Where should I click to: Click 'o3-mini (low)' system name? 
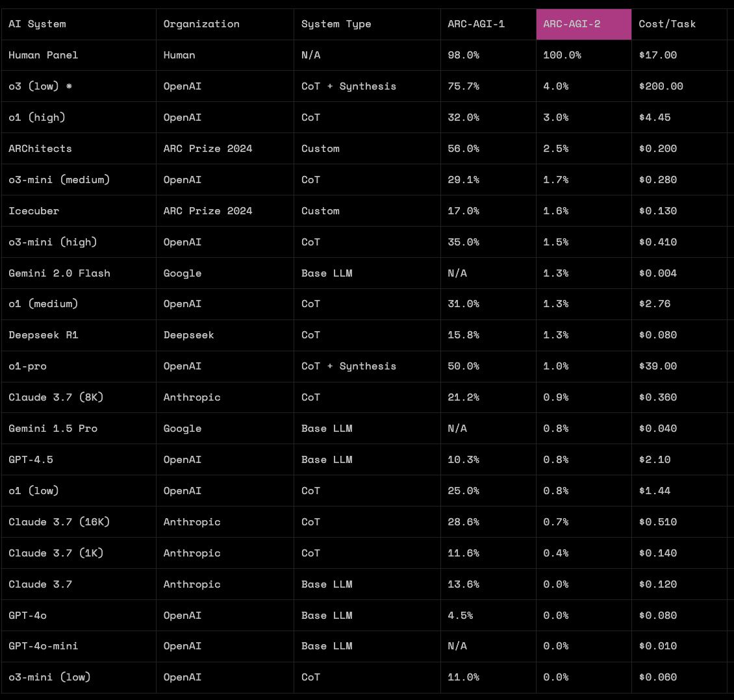(49, 677)
